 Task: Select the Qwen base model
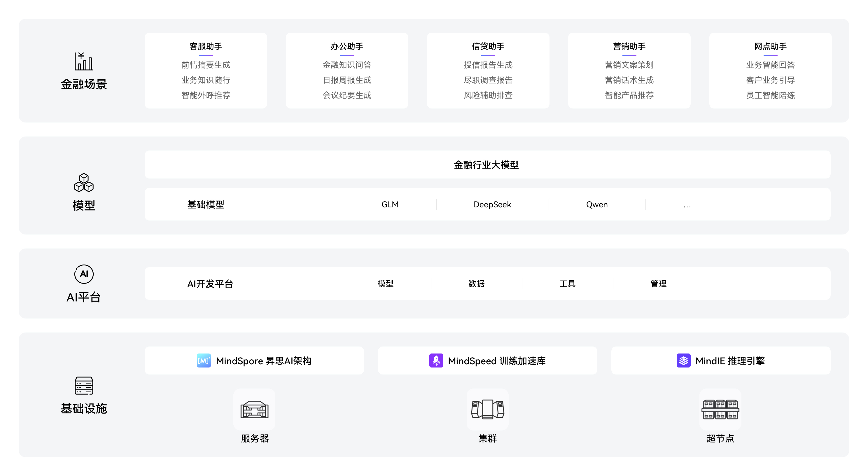point(597,204)
